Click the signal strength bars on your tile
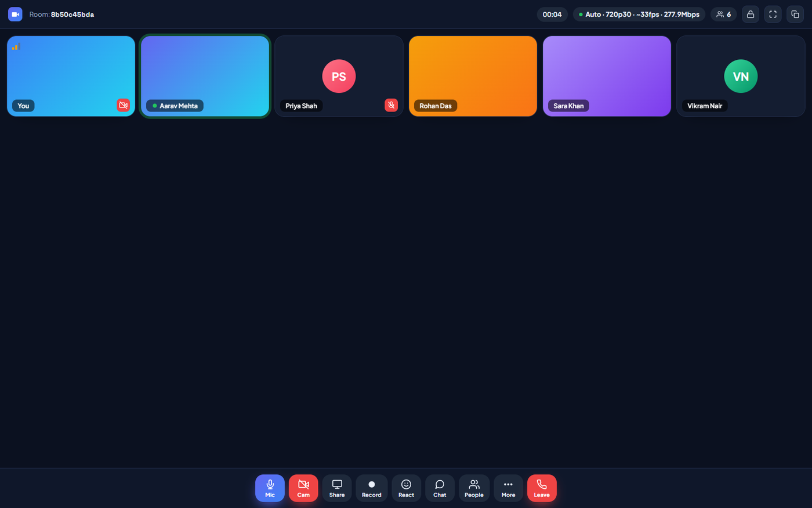 (x=16, y=46)
